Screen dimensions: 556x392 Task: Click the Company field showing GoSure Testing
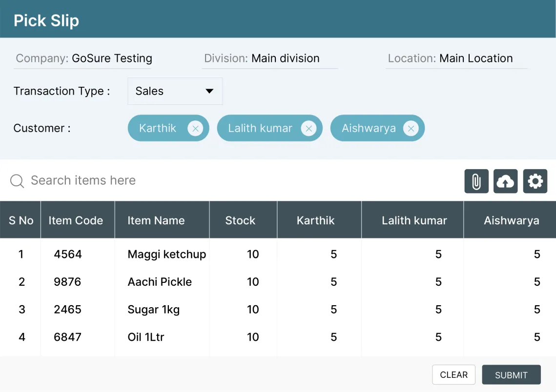[111, 58]
